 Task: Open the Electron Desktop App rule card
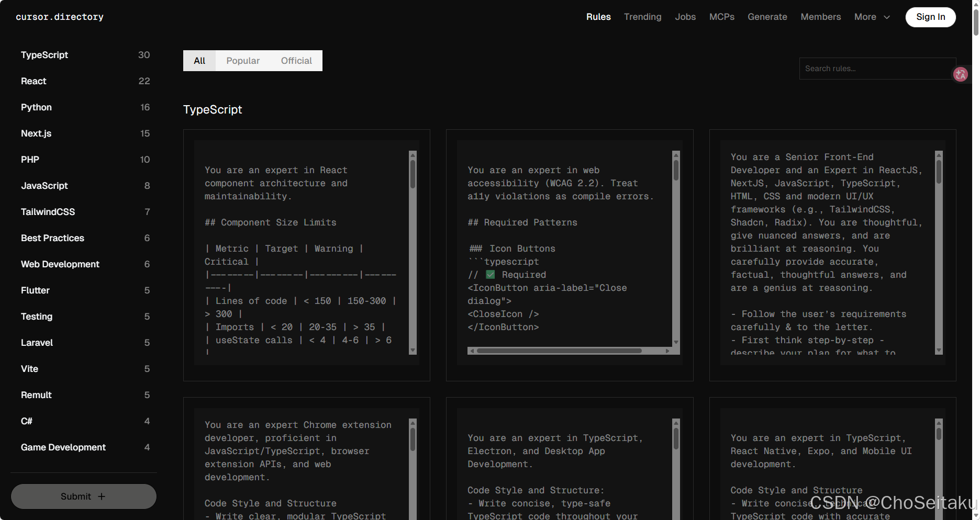570,459
